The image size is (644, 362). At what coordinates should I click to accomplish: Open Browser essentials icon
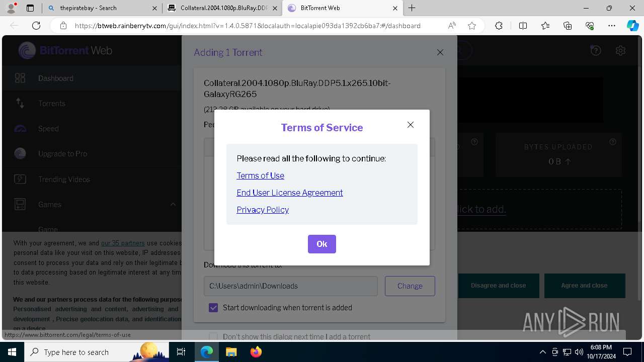590,26
